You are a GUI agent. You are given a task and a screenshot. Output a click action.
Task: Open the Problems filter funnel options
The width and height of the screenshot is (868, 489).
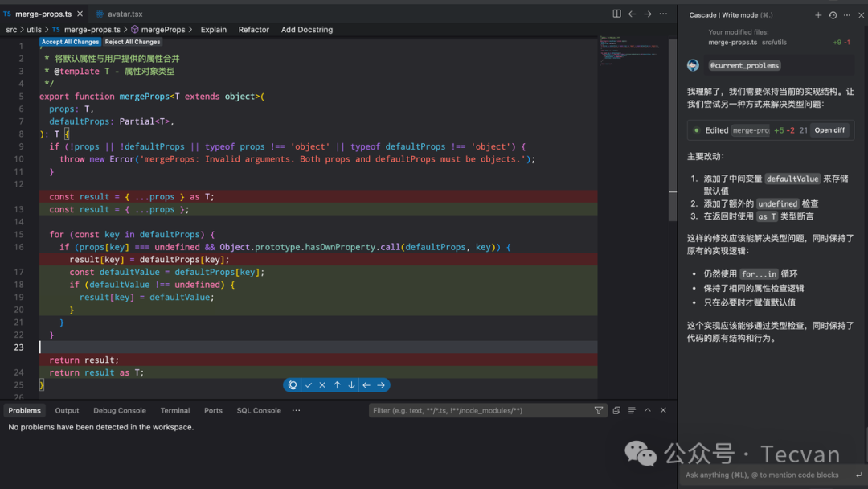[x=598, y=410]
